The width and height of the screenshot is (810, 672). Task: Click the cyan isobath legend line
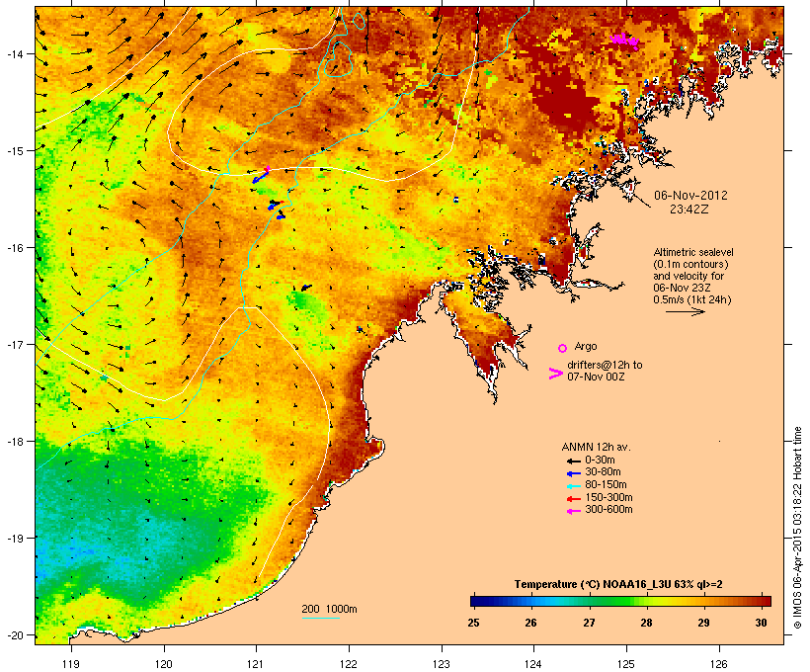[321, 618]
